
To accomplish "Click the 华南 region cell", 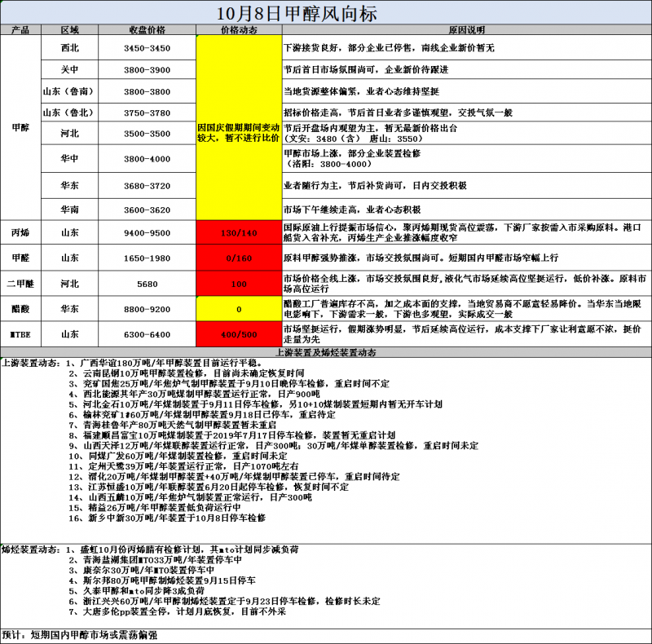I will tap(69, 210).
